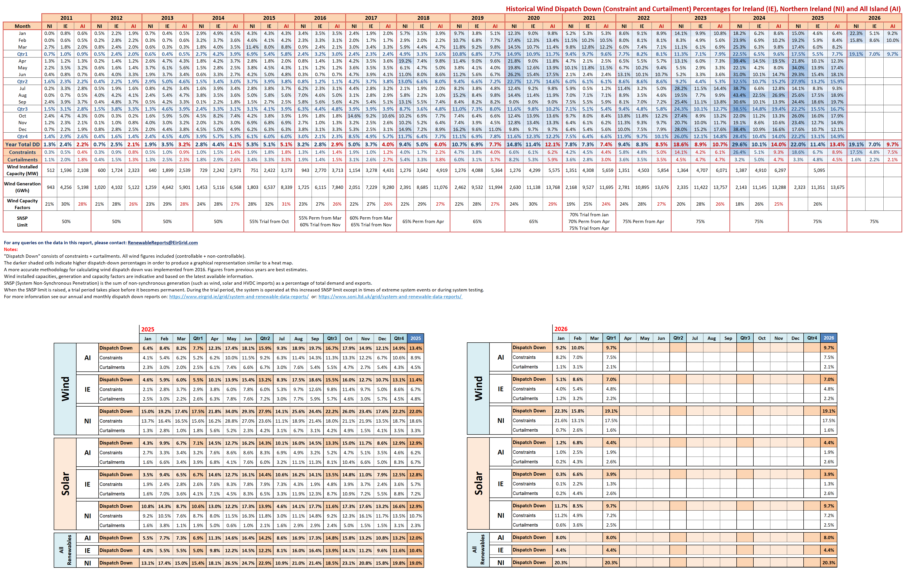Viewport: 905px width, 588px height.
Task: Click the SNSP Limit row label
Action: point(22,221)
